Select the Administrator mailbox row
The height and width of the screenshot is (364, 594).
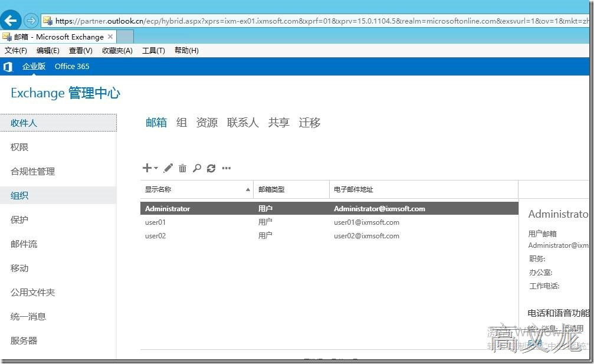click(329, 209)
